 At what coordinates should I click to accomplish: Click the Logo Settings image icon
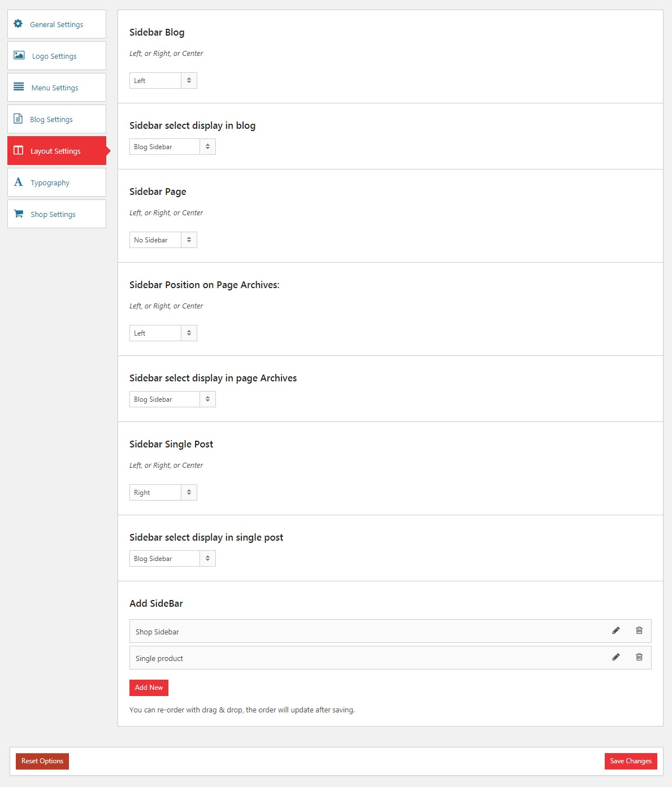click(x=19, y=55)
